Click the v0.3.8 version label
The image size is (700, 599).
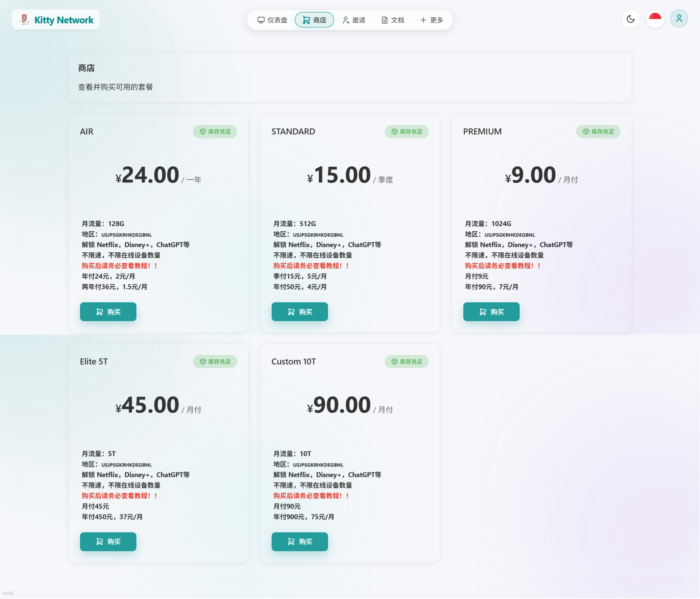[x=8, y=593]
